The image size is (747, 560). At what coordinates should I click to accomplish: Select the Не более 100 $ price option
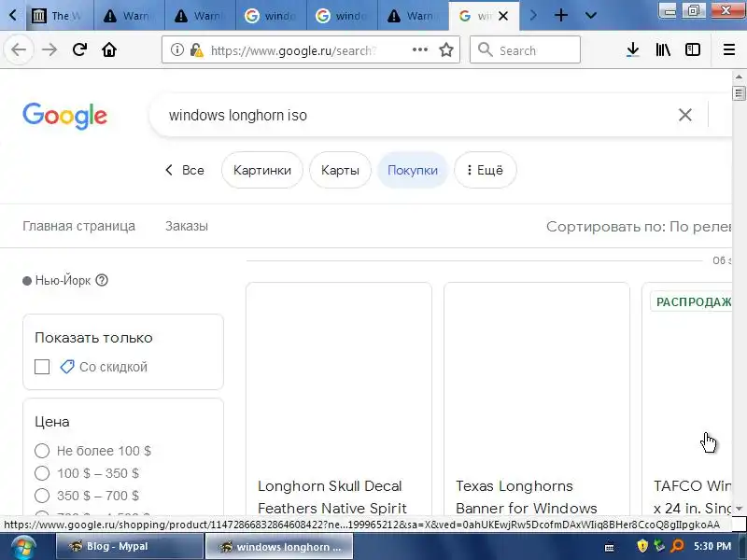tap(42, 451)
